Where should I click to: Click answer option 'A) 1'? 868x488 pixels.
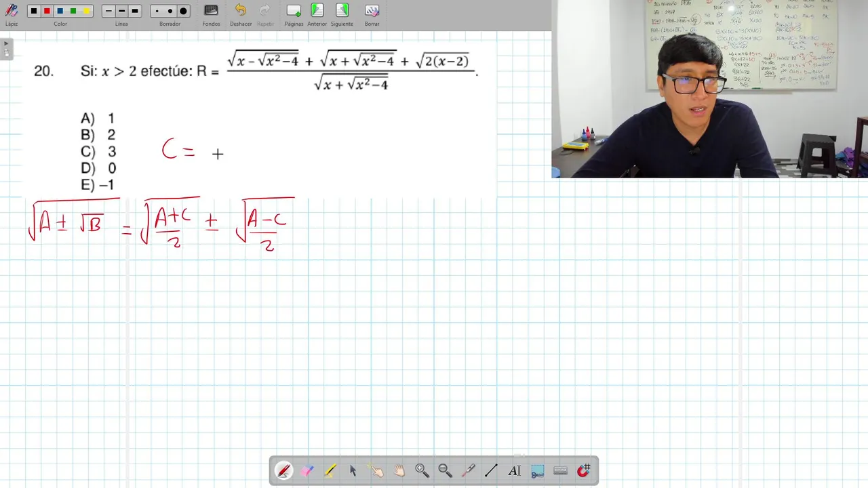[x=98, y=119]
